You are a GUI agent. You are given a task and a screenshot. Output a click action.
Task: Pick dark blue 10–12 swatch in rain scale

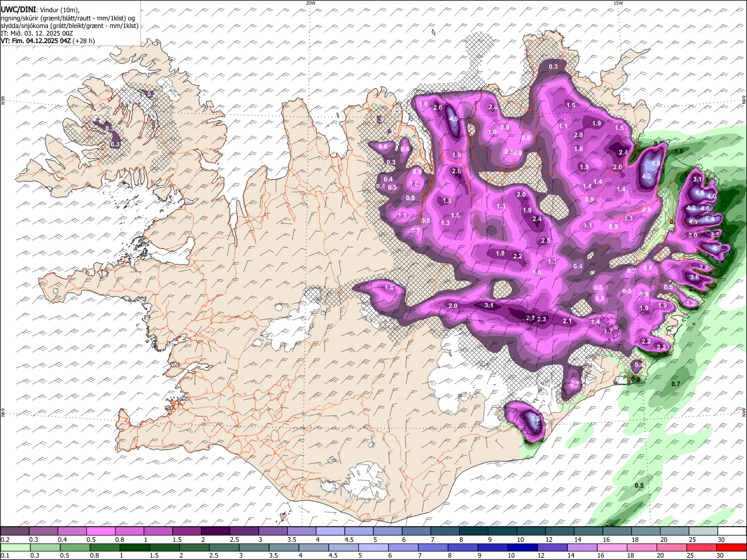point(522,548)
